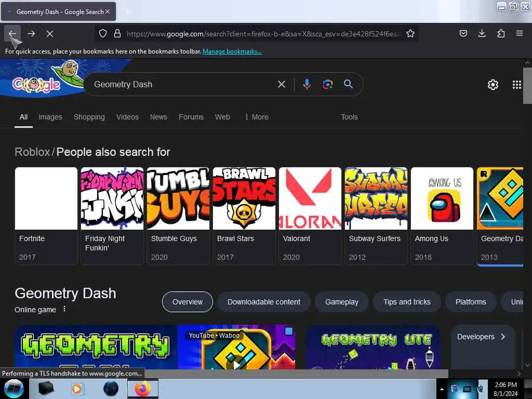Open the Windows Start orb
This screenshot has width=532, height=399.
pyautogui.click(x=14, y=389)
